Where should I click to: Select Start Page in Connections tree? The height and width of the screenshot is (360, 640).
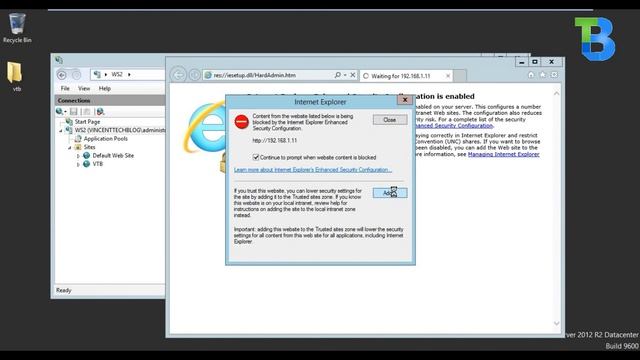click(87, 122)
